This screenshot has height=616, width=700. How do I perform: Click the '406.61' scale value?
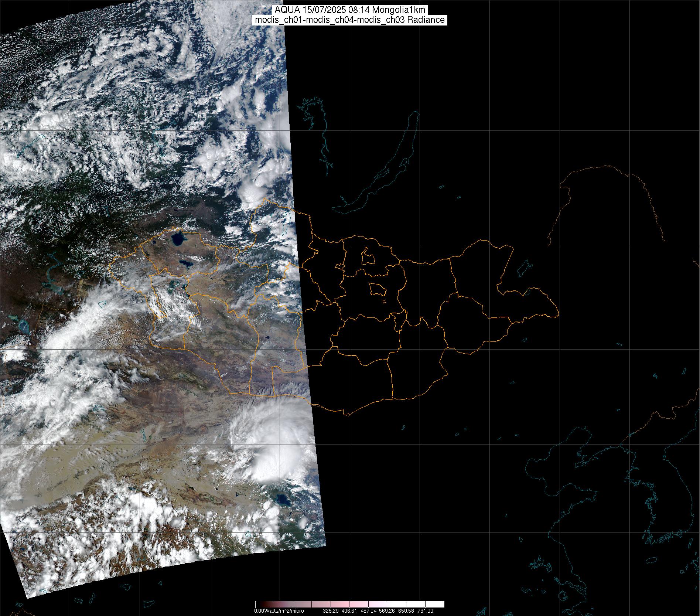coord(349,611)
